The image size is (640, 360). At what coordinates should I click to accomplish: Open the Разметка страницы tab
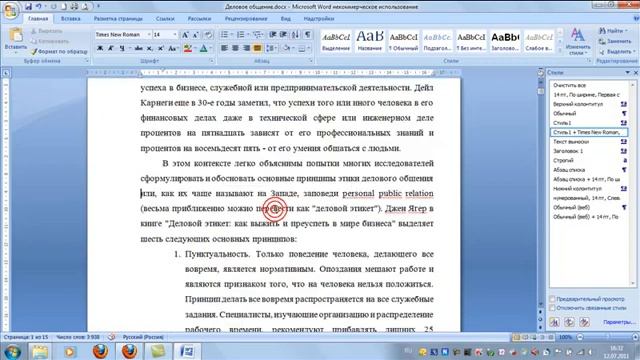[118, 19]
